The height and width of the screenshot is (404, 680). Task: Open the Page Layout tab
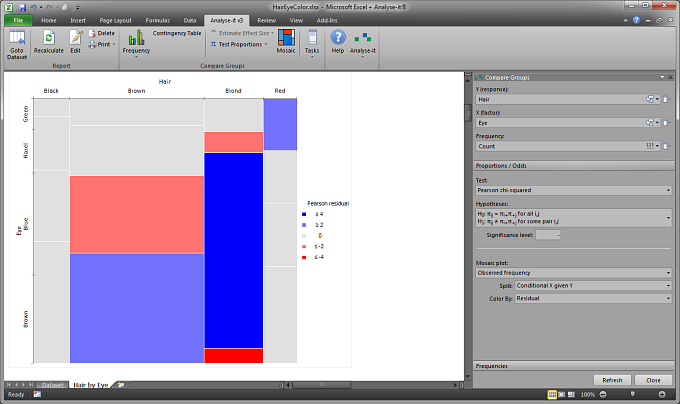click(115, 20)
